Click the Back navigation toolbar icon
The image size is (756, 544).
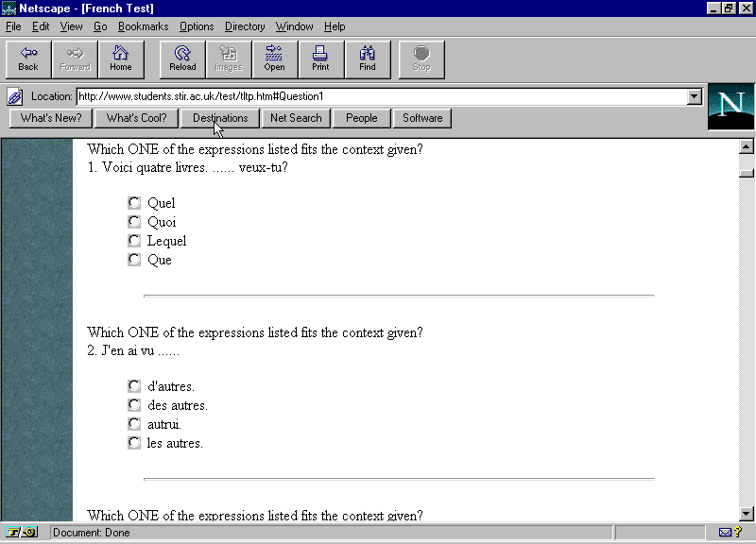tap(28, 59)
